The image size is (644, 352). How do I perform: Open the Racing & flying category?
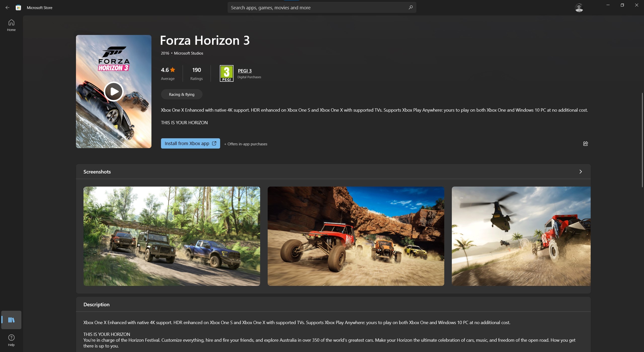click(x=182, y=94)
